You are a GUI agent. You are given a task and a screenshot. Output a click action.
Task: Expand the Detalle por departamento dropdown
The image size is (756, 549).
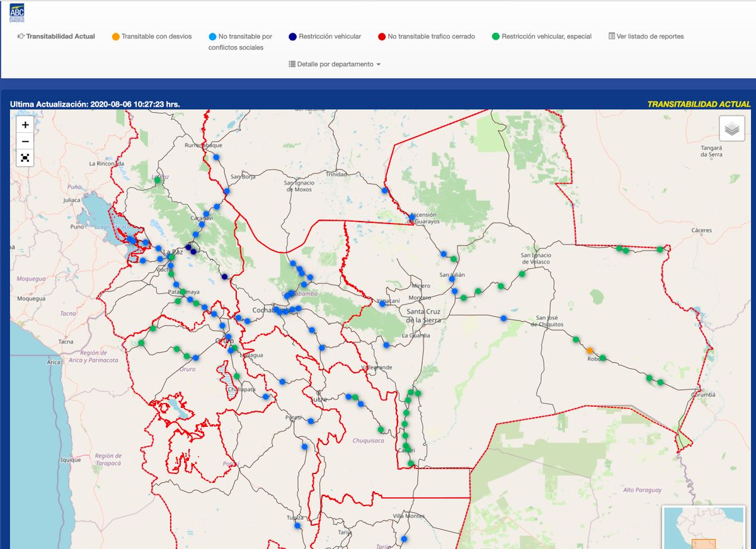pyautogui.click(x=334, y=64)
